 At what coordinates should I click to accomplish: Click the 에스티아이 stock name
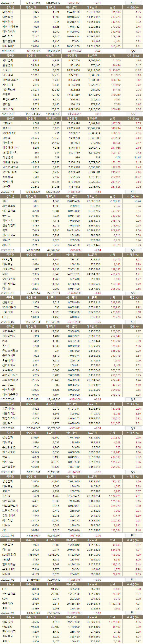(x=9, y=452)
